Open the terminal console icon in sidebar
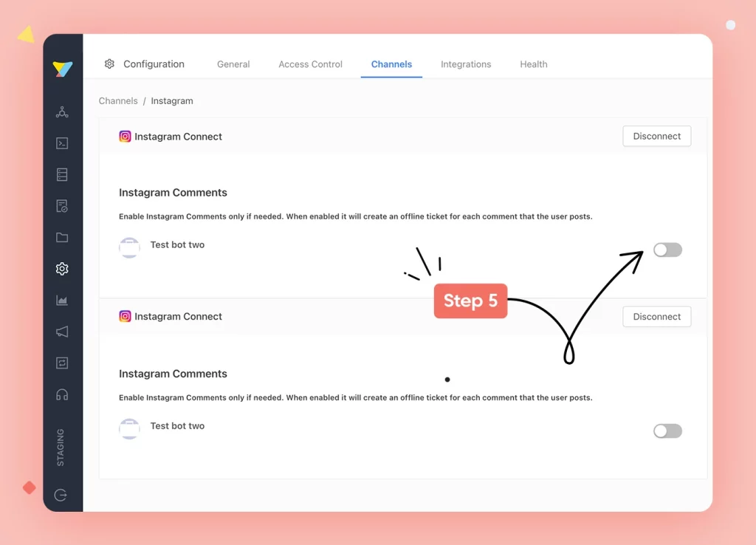756x545 pixels. pyautogui.click(x=62, y=143)
